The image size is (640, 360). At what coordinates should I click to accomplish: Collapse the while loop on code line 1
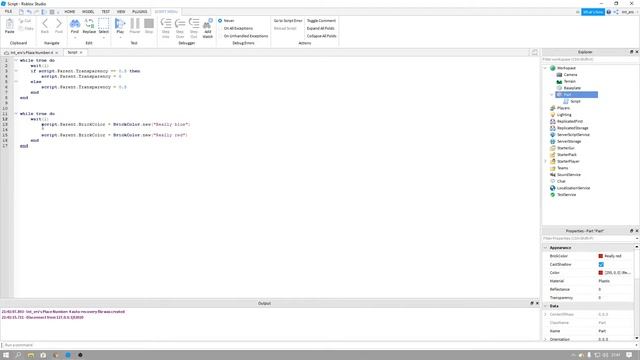(16, 60)
